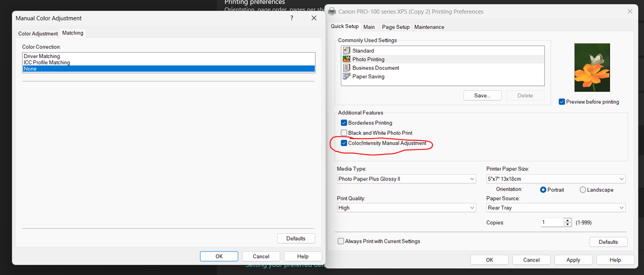The image size is (644, 275).
Task: Choose the Business Document icon
Action: click(x=346, y=68)
